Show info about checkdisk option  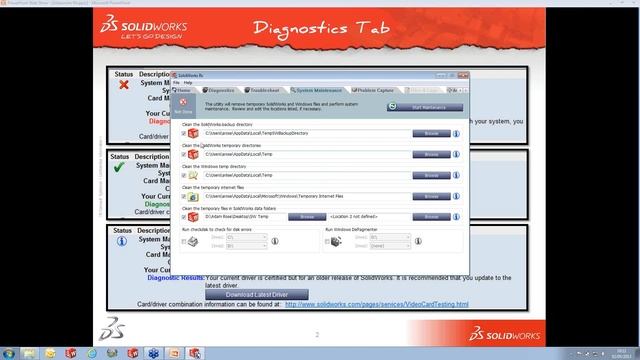coord(275,241)
